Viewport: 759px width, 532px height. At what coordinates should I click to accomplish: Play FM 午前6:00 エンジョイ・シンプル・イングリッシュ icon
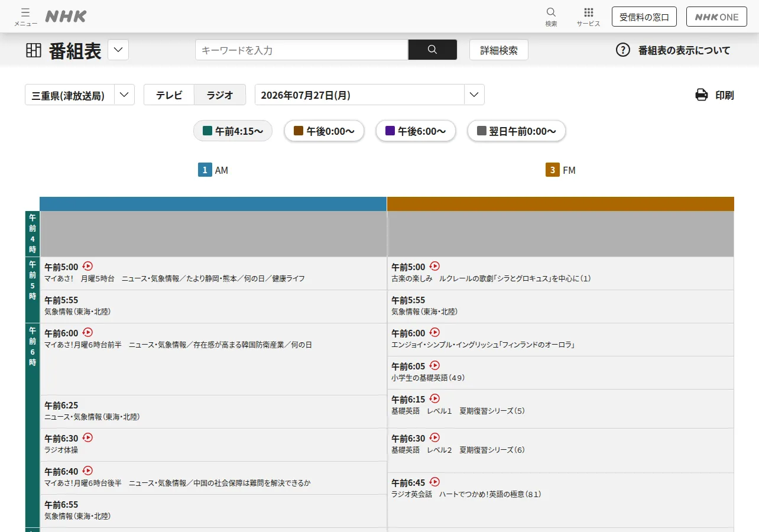coord(434,332)
